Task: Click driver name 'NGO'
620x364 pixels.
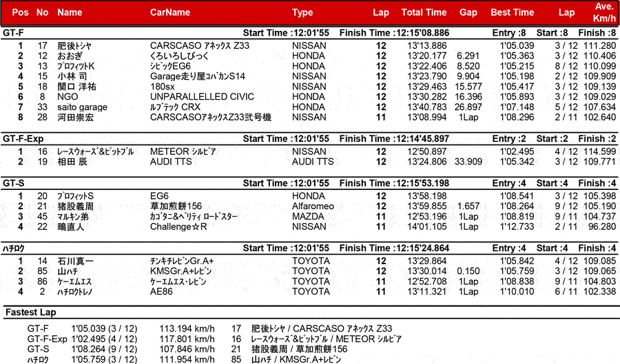Action: pos(68,97)
